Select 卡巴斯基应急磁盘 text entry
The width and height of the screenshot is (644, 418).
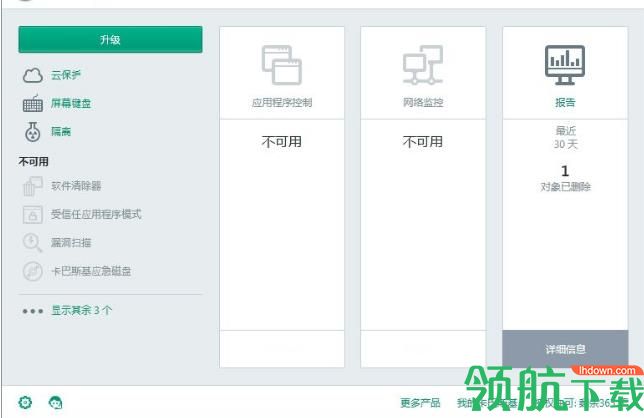[x=91, y=271]
